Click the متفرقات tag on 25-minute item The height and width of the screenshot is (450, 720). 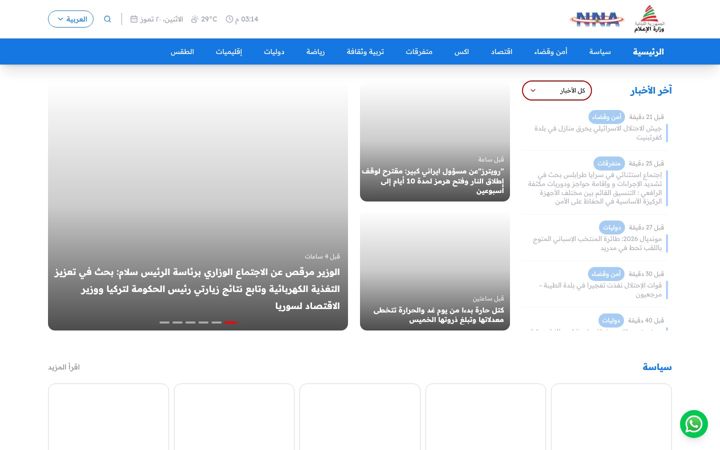tap(608, 163)
